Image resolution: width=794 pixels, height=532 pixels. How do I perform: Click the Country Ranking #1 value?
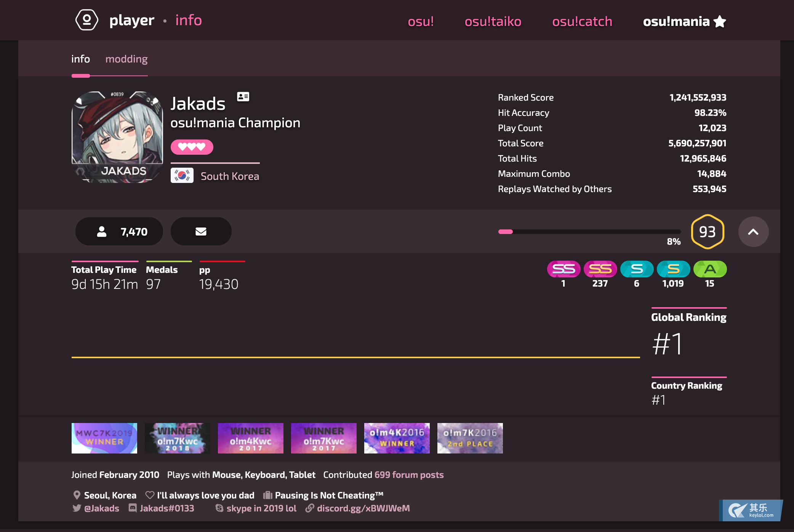[x=658, y=400]
